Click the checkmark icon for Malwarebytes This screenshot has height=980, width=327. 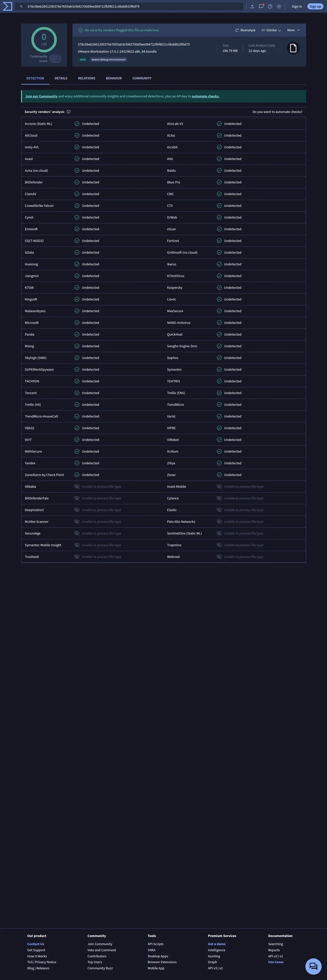(77, 311)
